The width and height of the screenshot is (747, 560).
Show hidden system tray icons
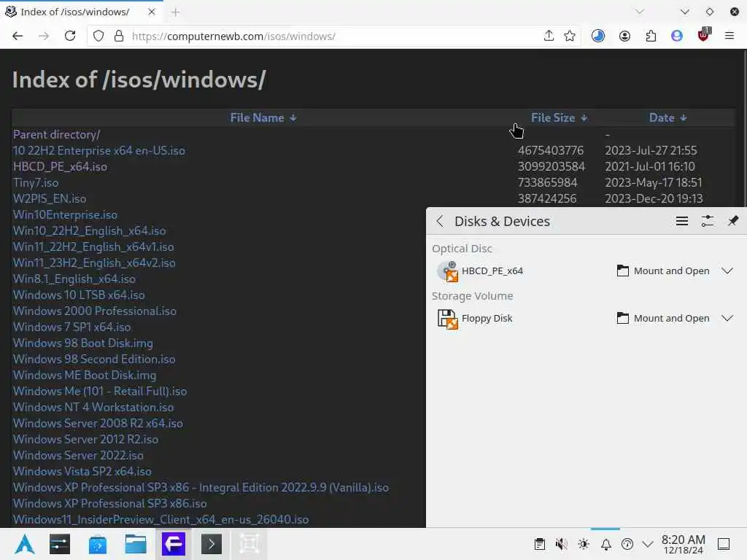pyautogui.click(x=648, y=544)
